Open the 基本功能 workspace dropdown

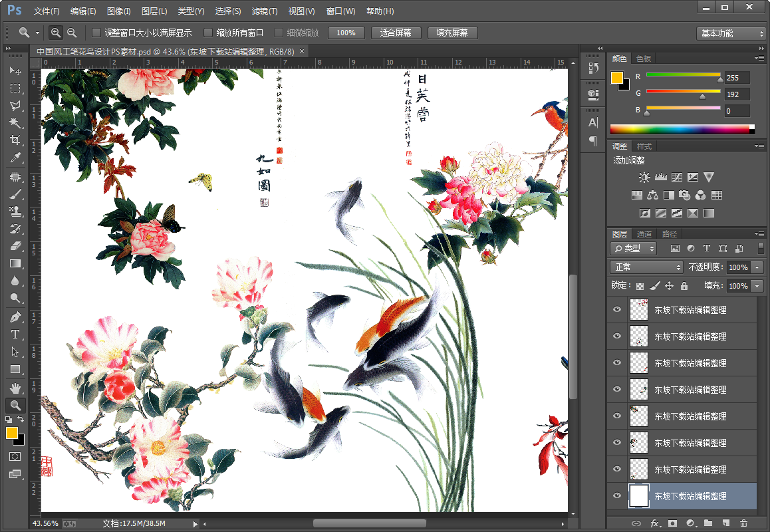tap(730, 33)
